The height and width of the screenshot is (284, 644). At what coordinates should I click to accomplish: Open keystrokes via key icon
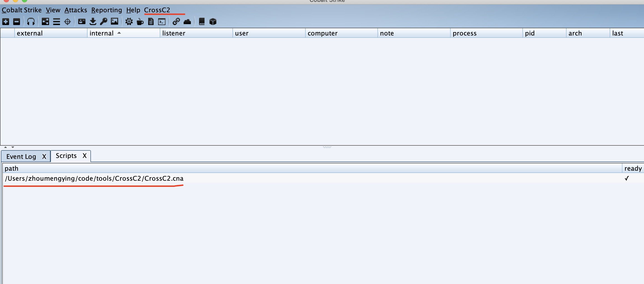103,22
